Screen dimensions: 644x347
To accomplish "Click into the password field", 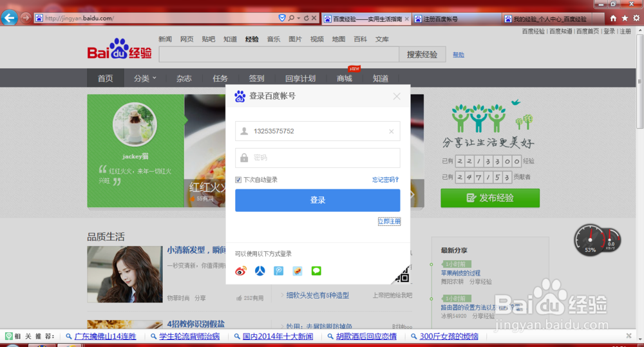I will tap(317, 158).
